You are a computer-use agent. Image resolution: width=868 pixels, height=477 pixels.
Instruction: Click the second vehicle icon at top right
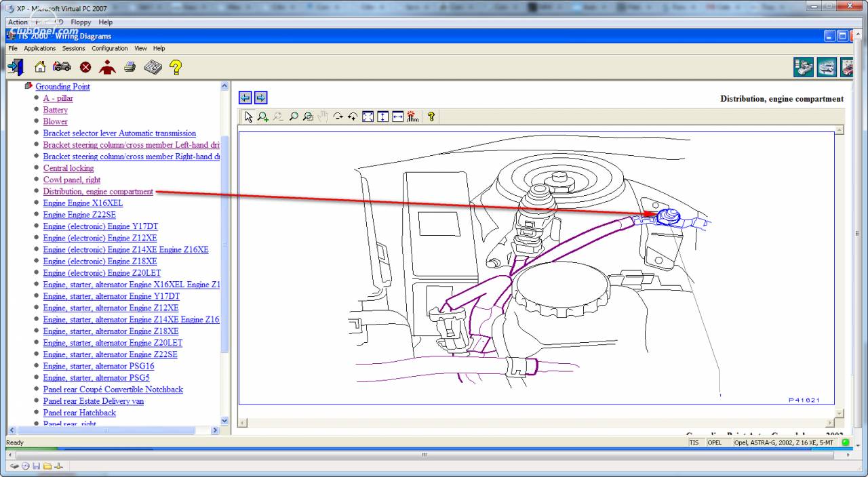point(827,67)
